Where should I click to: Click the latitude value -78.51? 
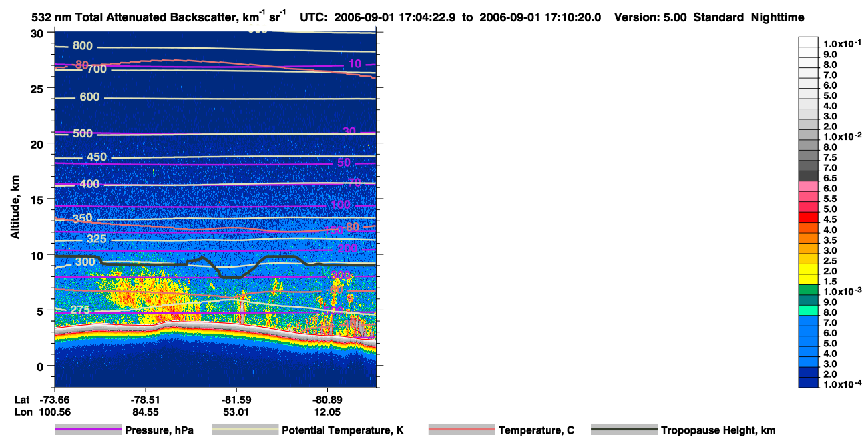(146, 399)
